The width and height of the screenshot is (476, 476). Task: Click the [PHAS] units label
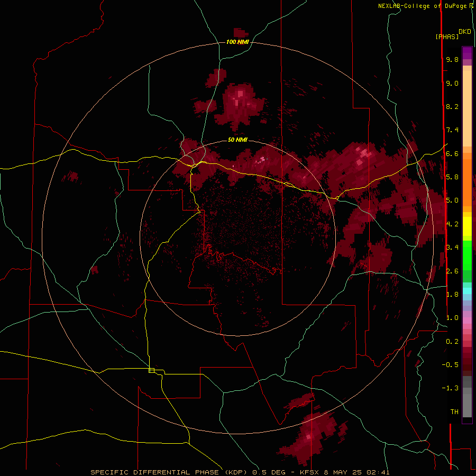click(x=447, y=36)
